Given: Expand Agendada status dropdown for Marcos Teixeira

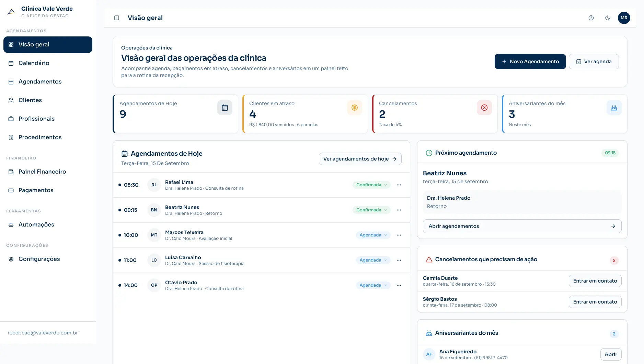Looking at the screenshot, I should pyautogui.click(x=373, y=235).
